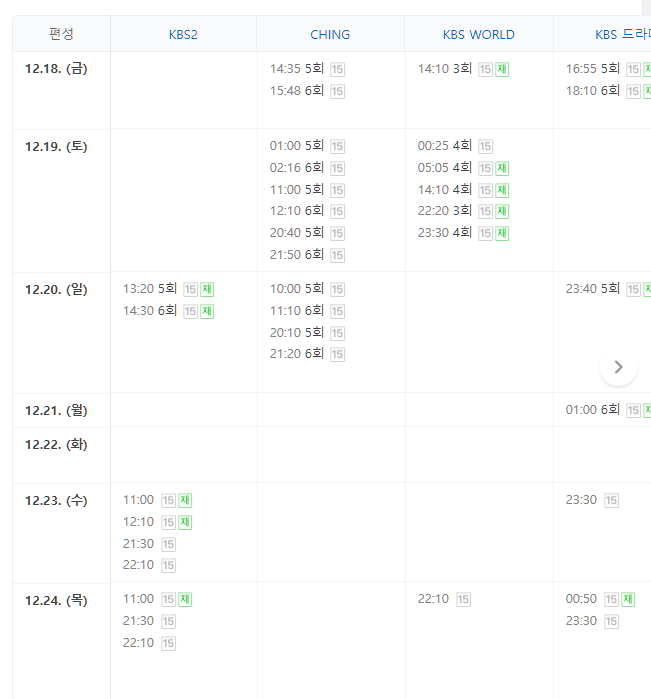Click KBS2 14:30 6회 entry

[150, 311]
